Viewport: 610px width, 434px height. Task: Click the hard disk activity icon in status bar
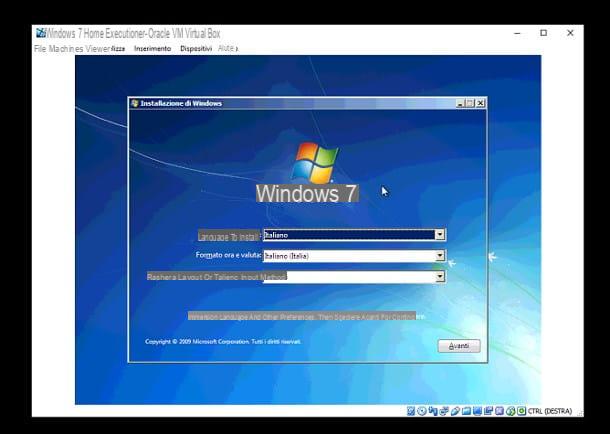(411, 411)
